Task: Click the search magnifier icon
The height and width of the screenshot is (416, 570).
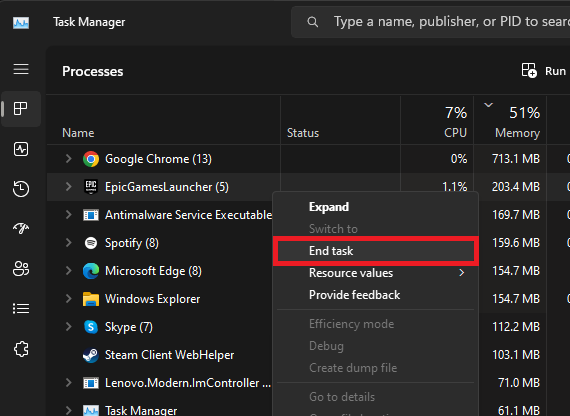Action: 313,22
